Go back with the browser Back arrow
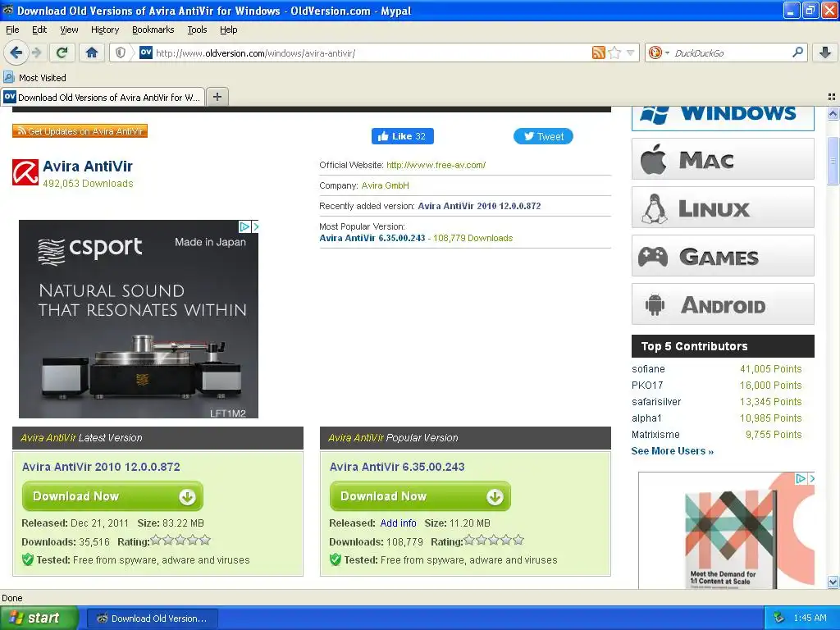Viewport: 840px width, 630px height. (16, 52)
